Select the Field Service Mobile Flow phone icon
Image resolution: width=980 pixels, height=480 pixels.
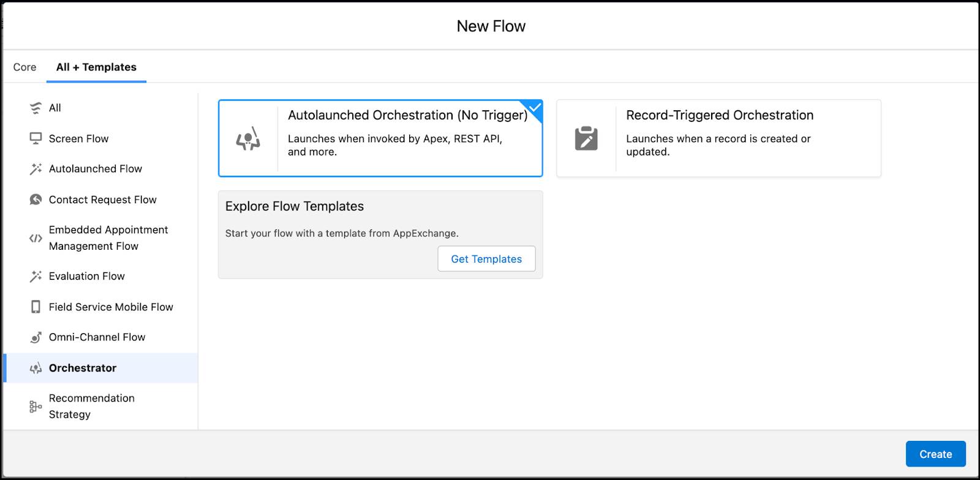35,307
